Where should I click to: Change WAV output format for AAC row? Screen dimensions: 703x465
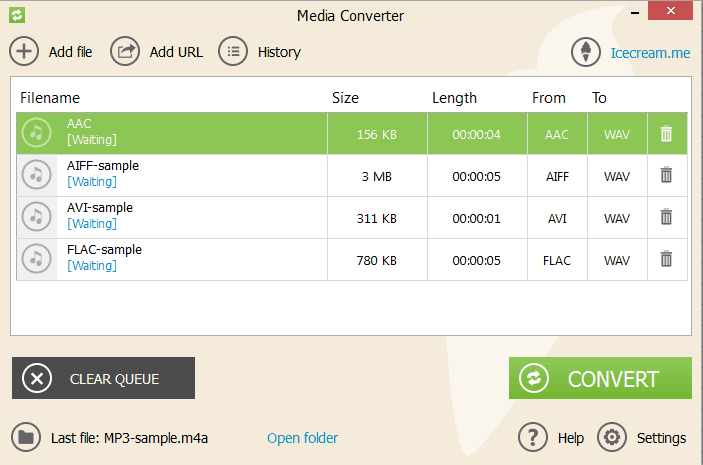617,135
